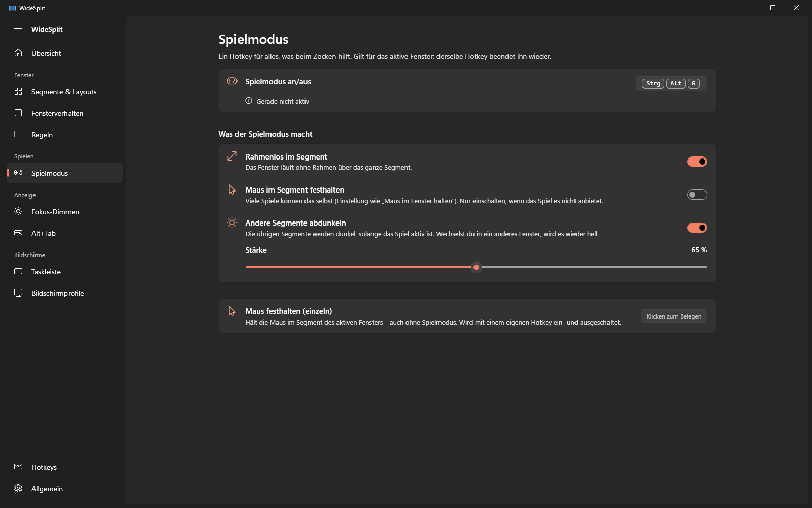Open the Taskleiste page
The height and width of the screenshot is (508, 812).
65,271
